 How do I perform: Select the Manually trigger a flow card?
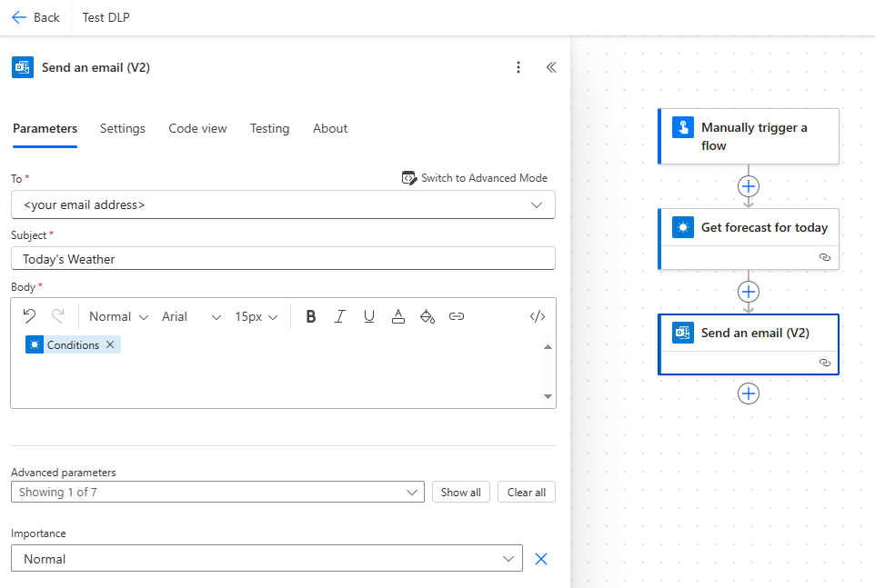pyautogui.click(x=749, y=136)
